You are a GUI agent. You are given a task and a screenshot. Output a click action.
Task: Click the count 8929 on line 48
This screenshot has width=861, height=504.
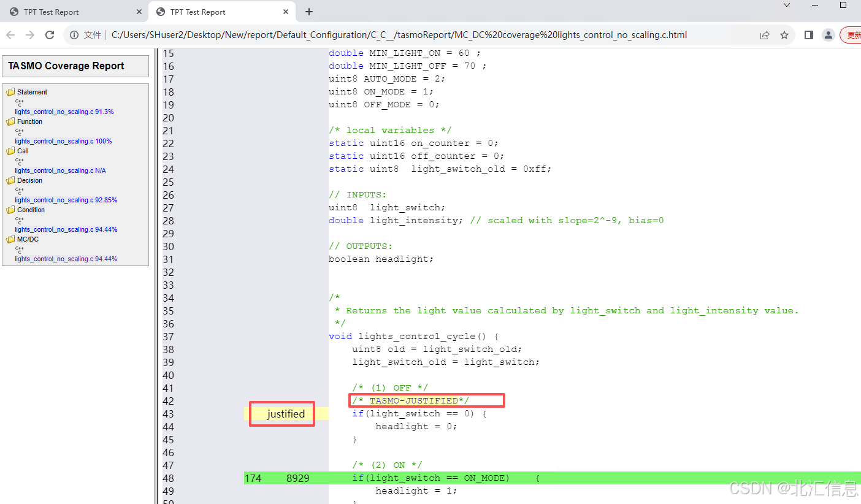(x=297, y=478)
